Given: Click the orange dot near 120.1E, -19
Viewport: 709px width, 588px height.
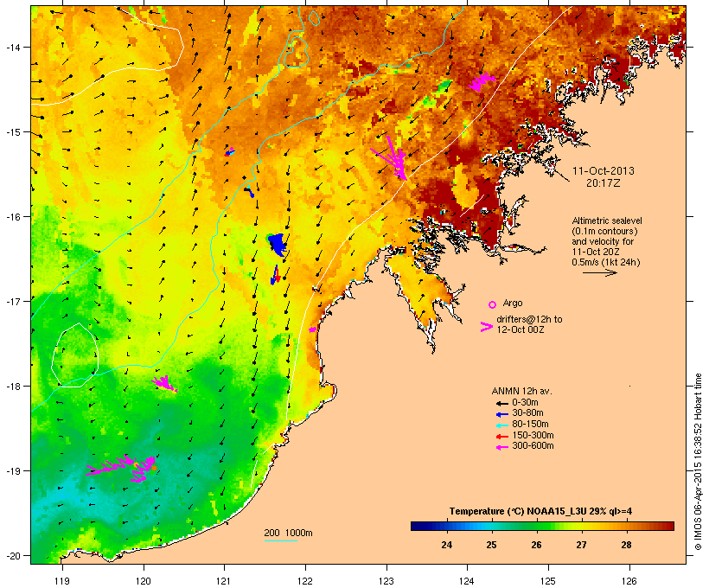Looking at the screenshot, I should click(154, 468).
